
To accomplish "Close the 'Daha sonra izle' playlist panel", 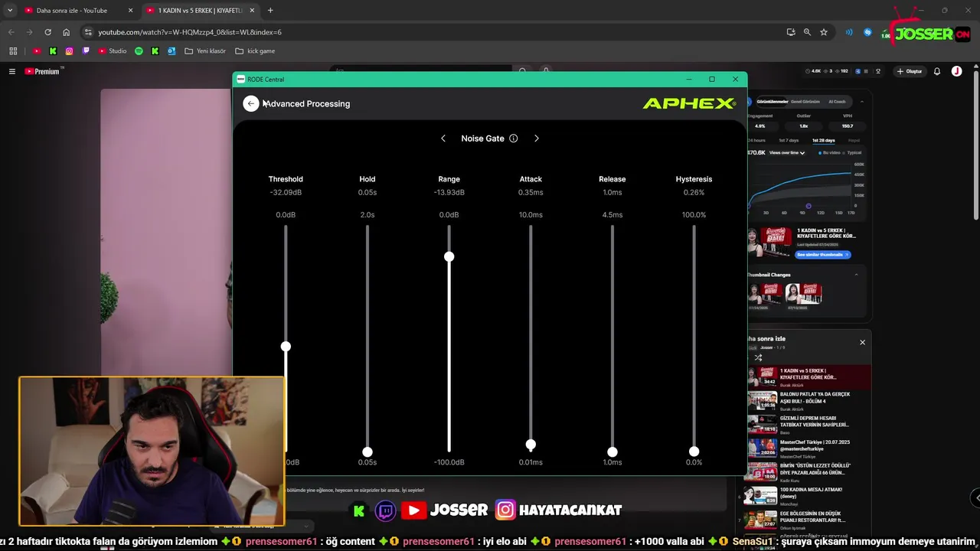I will pos(862,342).
